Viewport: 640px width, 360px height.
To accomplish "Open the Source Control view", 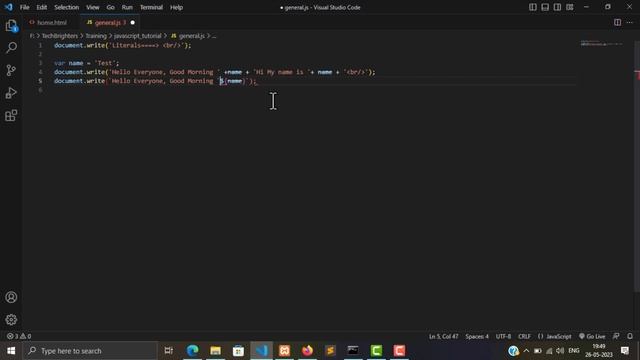I will [11, 70].
